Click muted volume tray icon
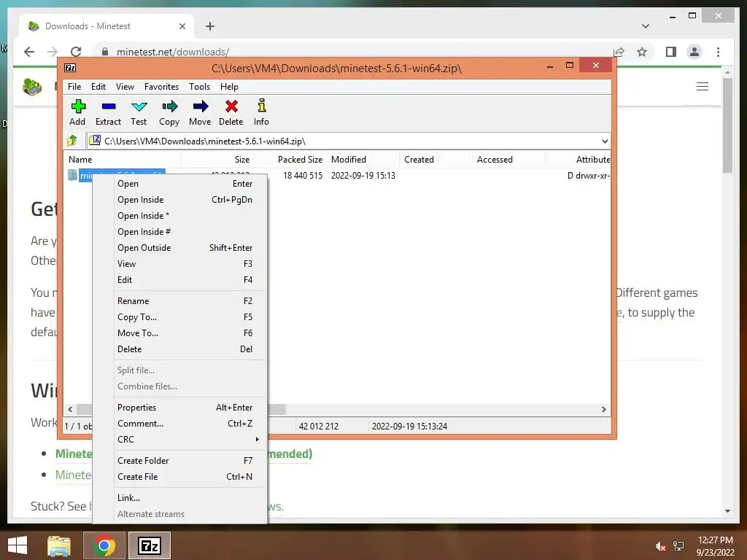 659,546
